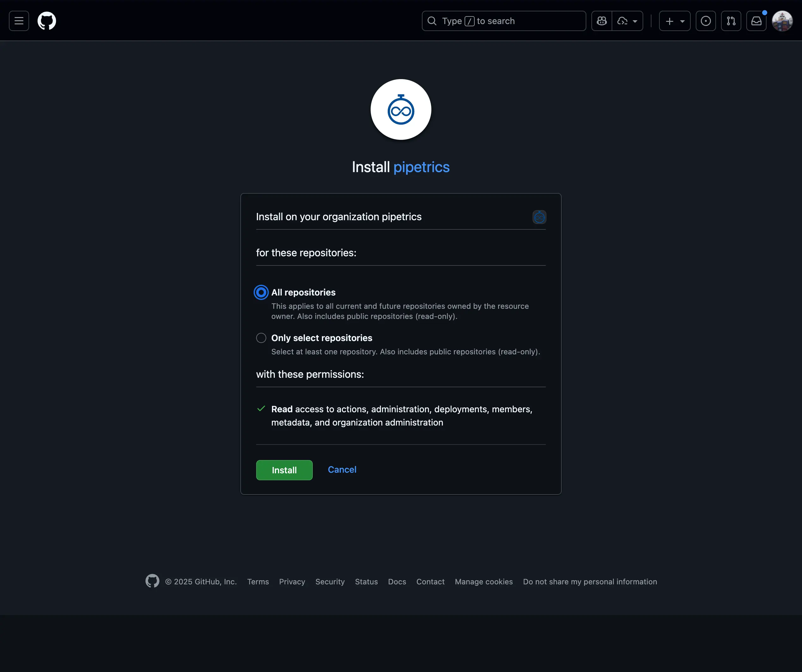802x672 pixels.
Task: Open the notifications inbox icon
Action: coord(756,21)
